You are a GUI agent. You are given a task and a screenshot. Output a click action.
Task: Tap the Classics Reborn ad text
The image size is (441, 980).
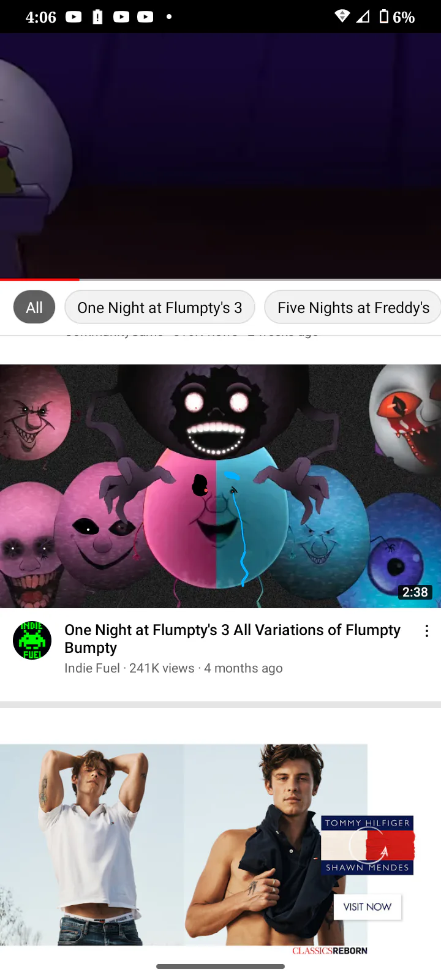click(x=330, y=951)
